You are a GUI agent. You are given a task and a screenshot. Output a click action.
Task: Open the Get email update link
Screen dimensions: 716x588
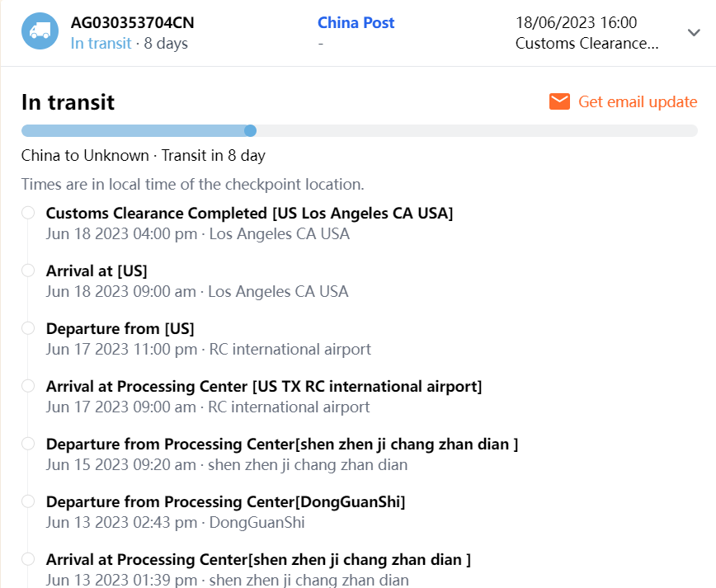pyautogui.click(x=637, y=101)
